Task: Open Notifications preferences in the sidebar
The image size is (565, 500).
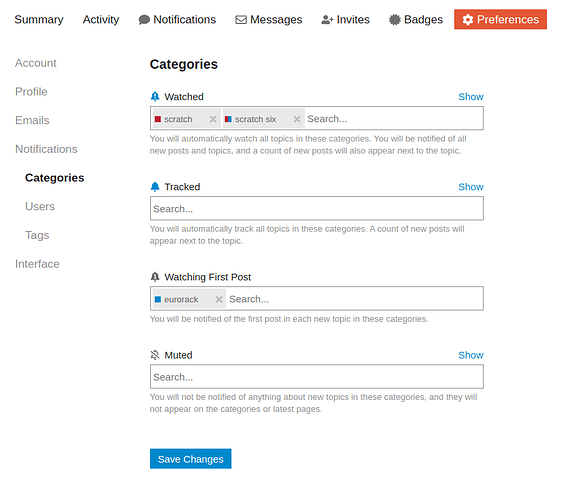Action: tap(46, 149)
